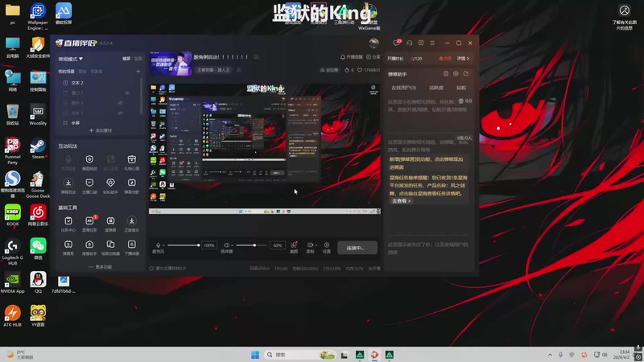Viewport: 644px width, 362px height.
Task: Open the 任务中心 tool
Action: (68, 224)
